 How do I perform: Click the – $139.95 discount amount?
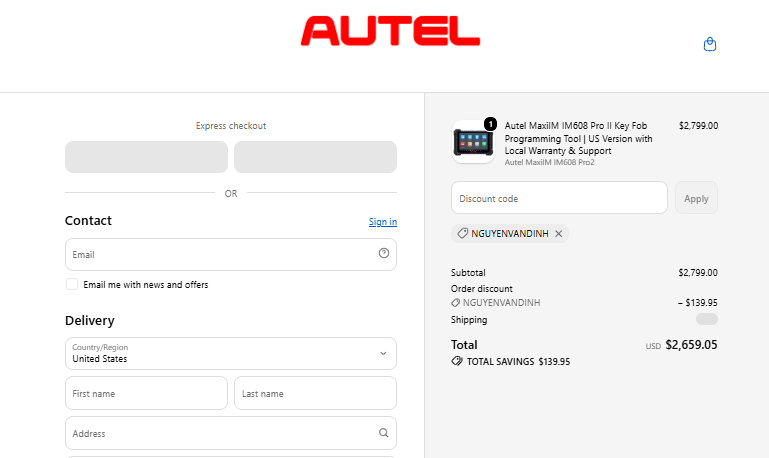[x=697, y=303]
